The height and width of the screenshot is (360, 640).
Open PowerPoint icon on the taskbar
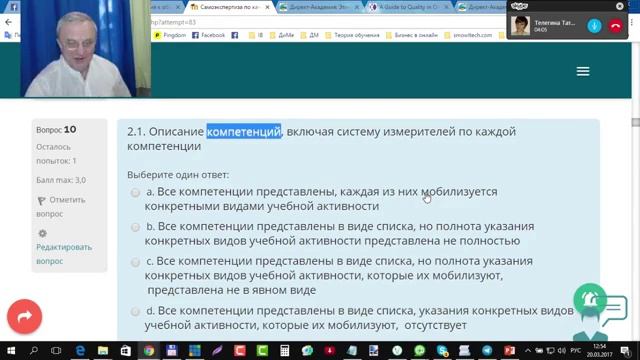click(509, 351)
